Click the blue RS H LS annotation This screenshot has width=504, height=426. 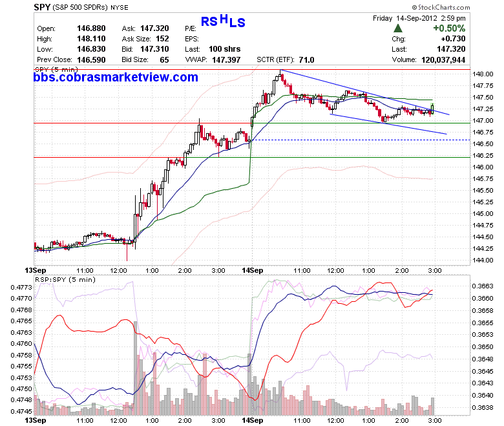click(223, 21)
